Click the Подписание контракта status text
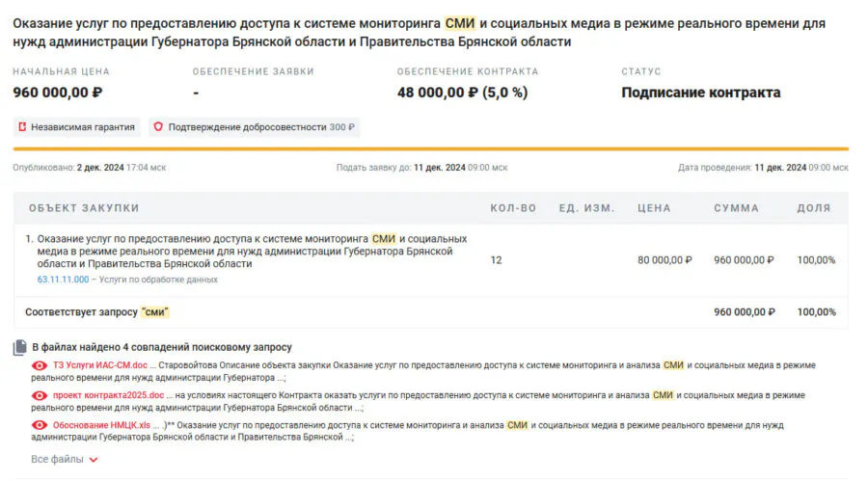 pyautogui.click(x=700, y=93)
